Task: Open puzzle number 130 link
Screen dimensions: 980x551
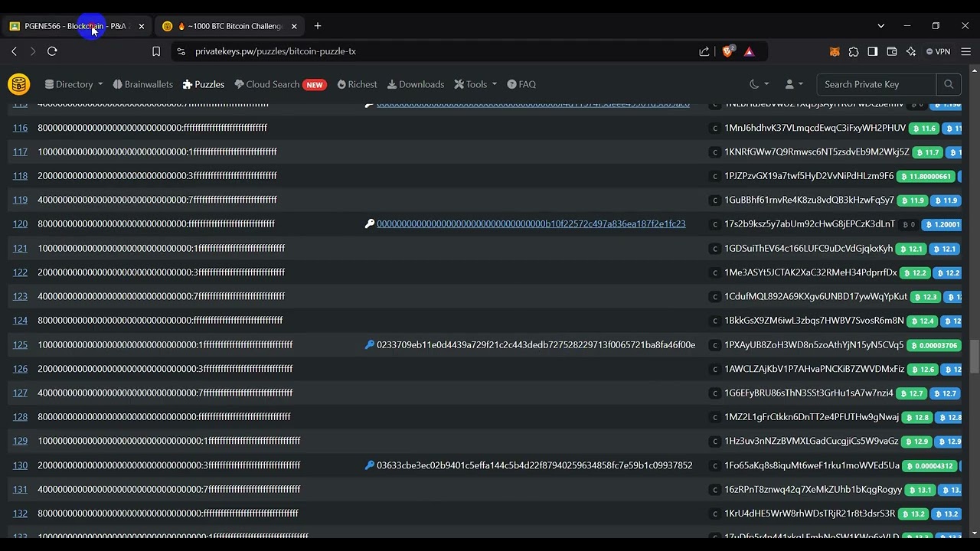Action: tap(20, 465)
